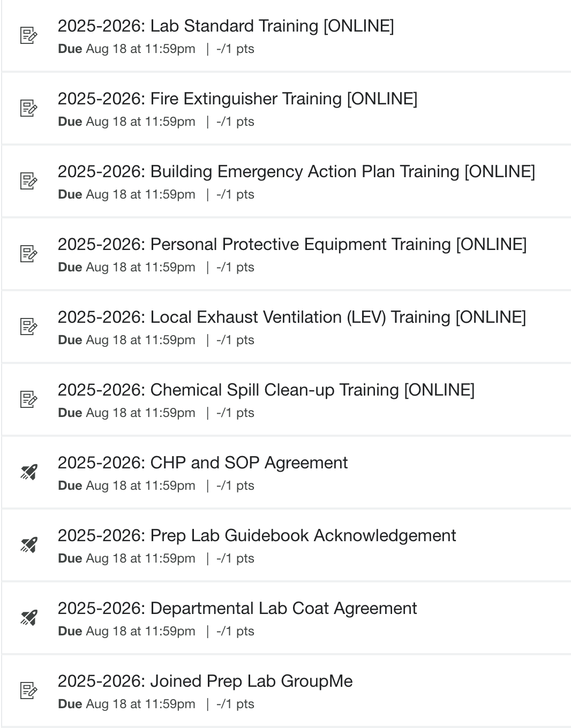Click assignment icon beside Personal Protective Equipment Training
Screen dimensions: 571x728
28,254
